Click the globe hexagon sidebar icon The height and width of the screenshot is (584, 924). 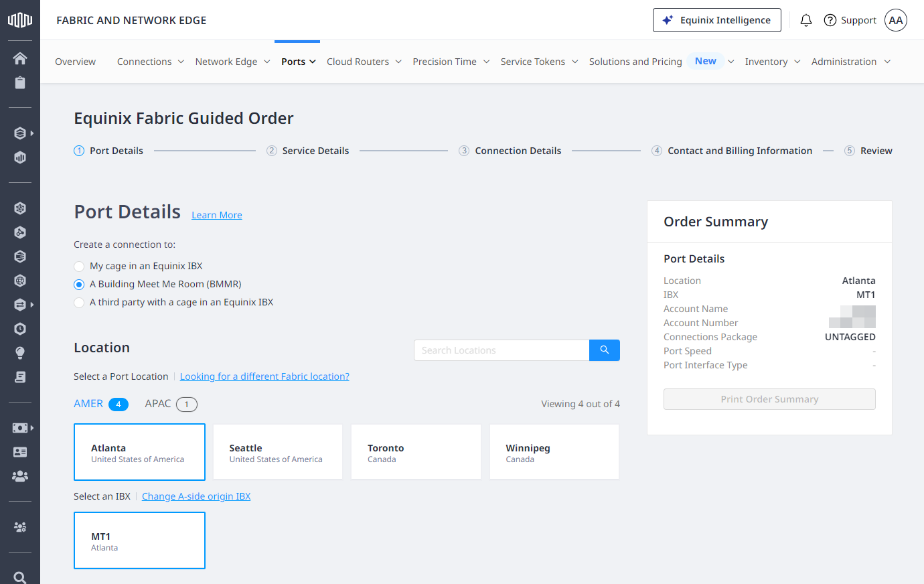(x=20, y=281)
